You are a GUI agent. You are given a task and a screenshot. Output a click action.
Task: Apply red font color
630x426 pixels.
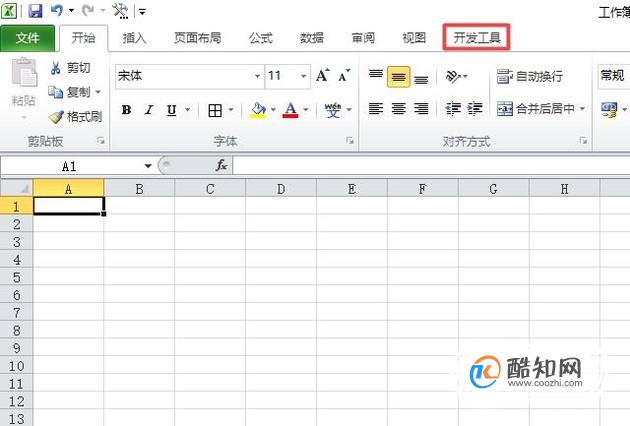click(290, 110)
